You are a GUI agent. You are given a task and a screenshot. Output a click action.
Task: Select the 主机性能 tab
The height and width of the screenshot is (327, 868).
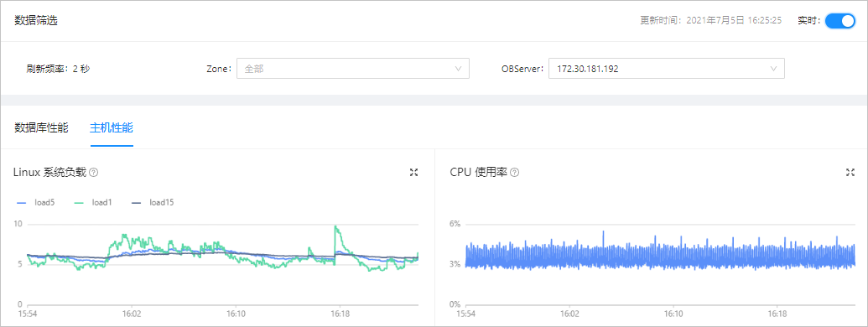pyautogui.click(x=112, y=128)
